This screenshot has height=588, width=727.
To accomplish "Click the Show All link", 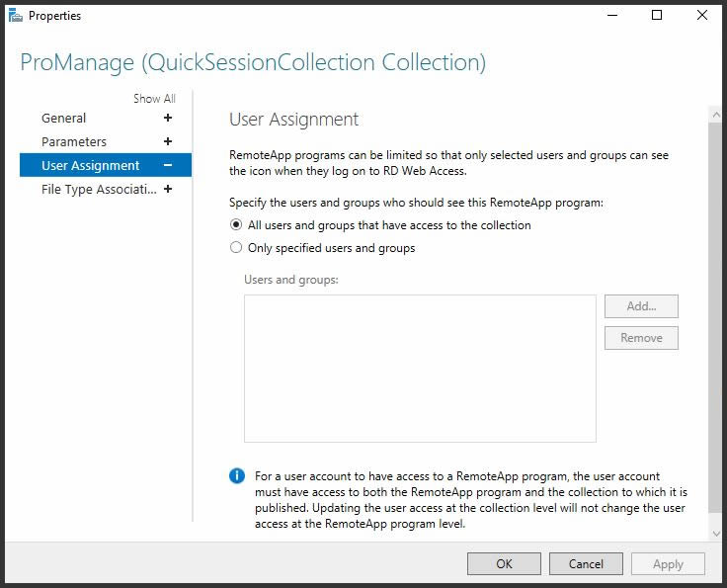I will (154, 98).
